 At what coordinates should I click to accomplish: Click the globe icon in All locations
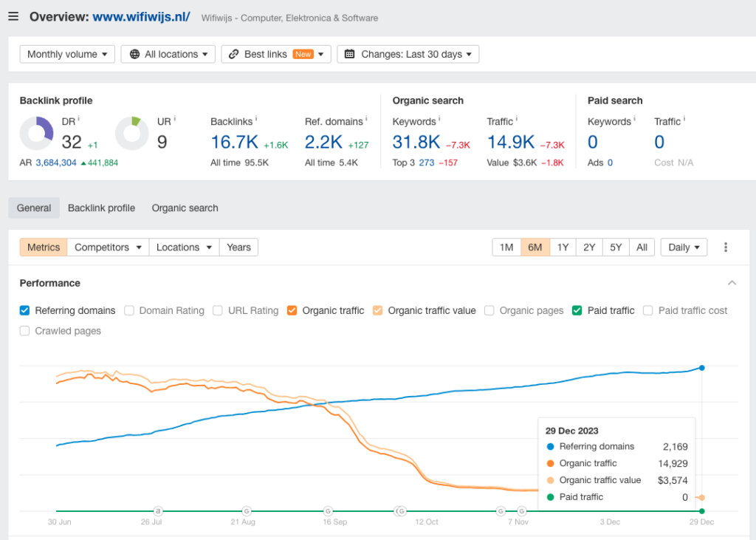(134, 54)
